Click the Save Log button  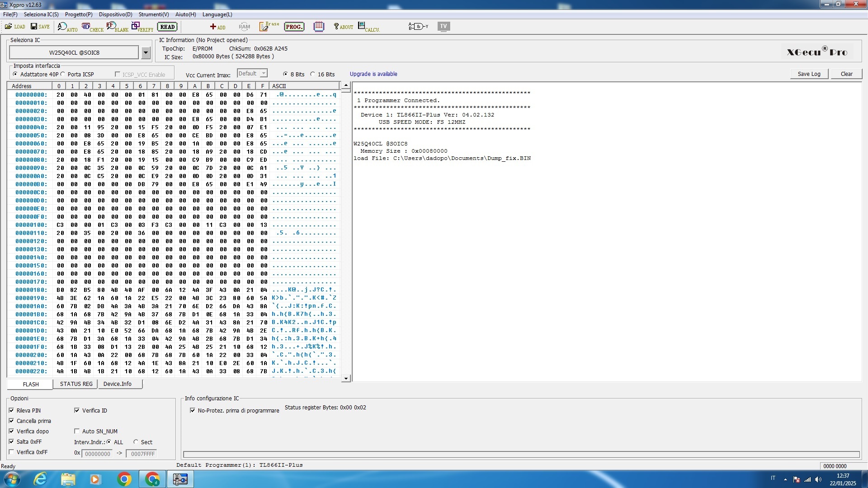(x=809, y=74)
